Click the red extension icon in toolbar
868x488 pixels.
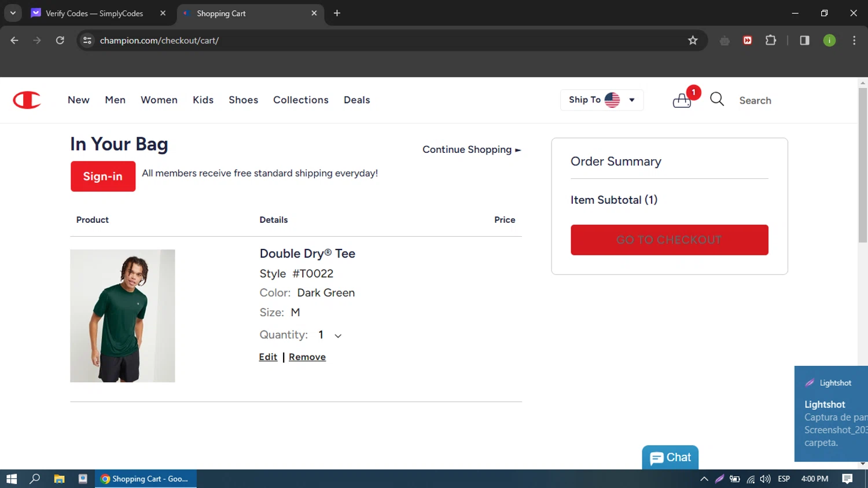click(748, 41)
